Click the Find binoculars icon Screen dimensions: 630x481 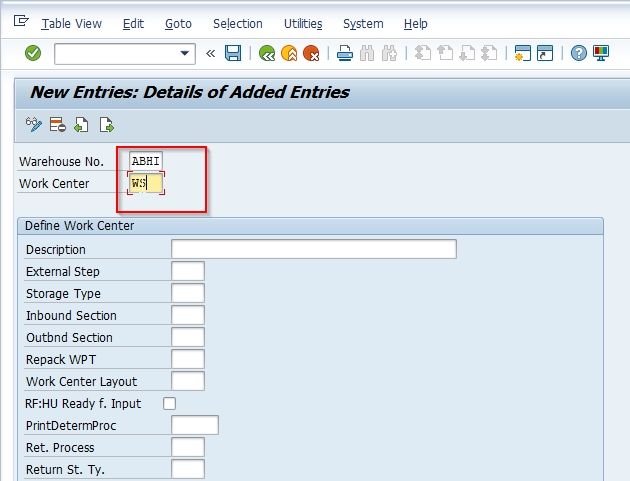(367, 53)
